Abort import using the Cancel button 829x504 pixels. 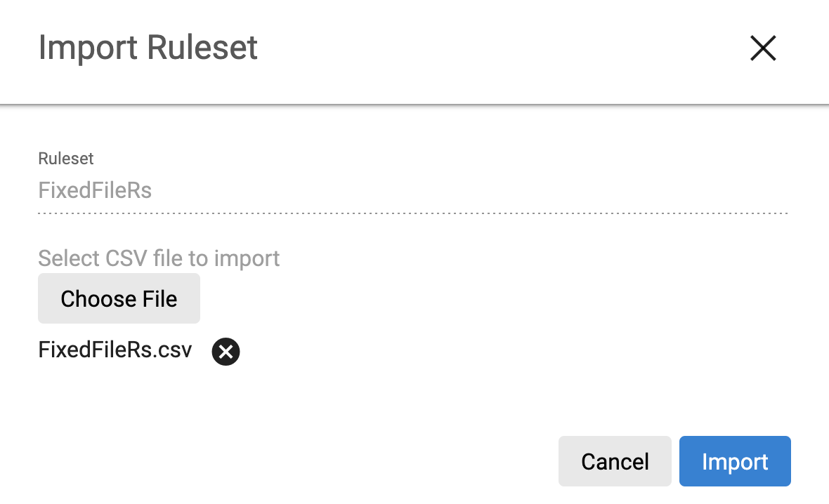[615, 461]
